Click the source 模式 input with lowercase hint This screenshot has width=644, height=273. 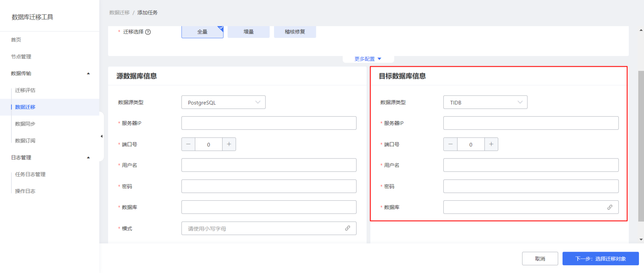pyautogui.click(x=269, y=228)
